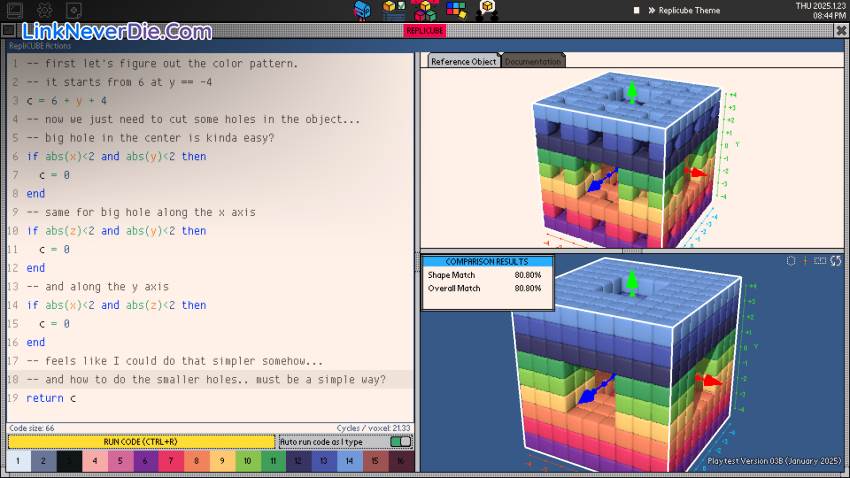The height and width of the screenshot is (478, 850).
Task: Stop the Replicube Theme music track
Action: (x=636, y=11)
